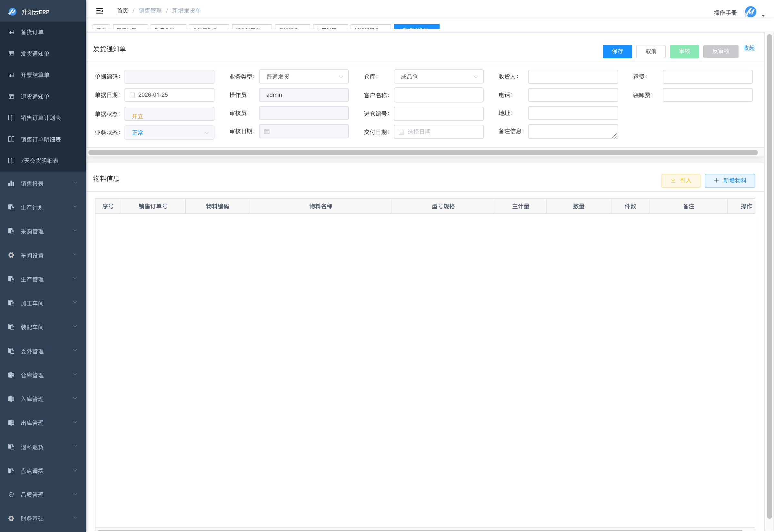Viewport: 774px width, 532px height.
Task: Click the 升阳云ERP logo icon
Action: [12, 12]
